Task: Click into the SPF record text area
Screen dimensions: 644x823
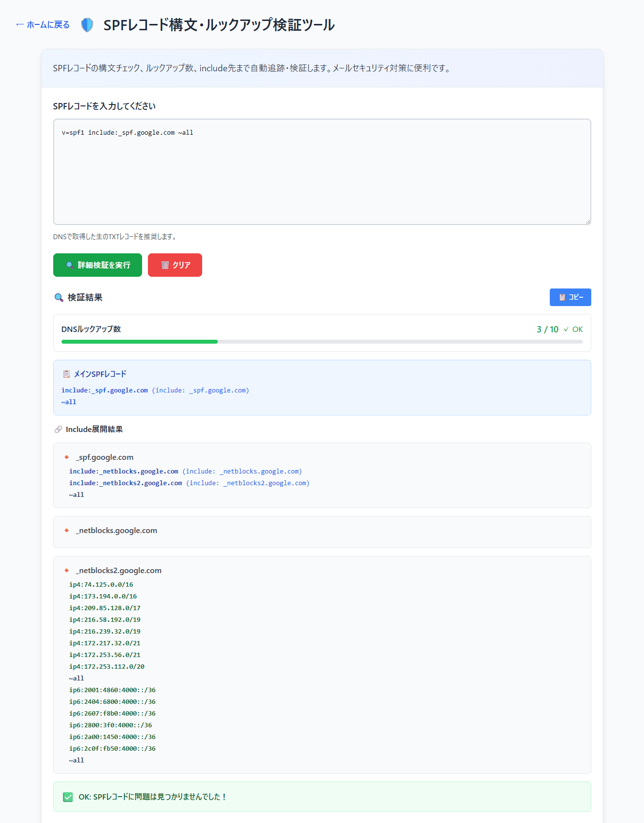Action: click(322, 172)
